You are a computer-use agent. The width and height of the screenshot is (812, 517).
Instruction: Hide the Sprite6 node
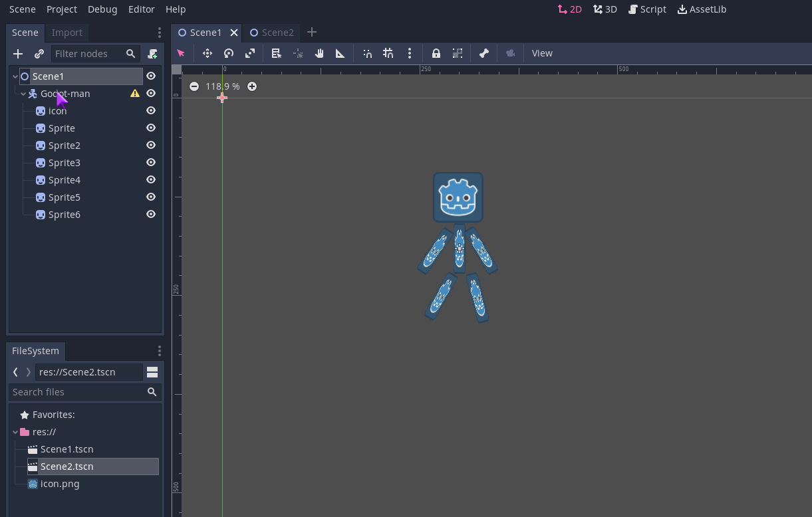[x=151, y=215]
